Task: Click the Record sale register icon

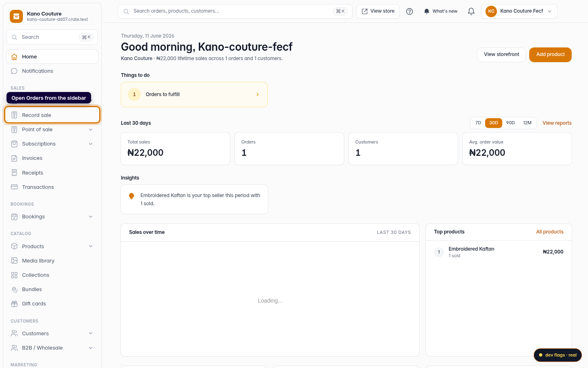Action: tap(14, 115)
